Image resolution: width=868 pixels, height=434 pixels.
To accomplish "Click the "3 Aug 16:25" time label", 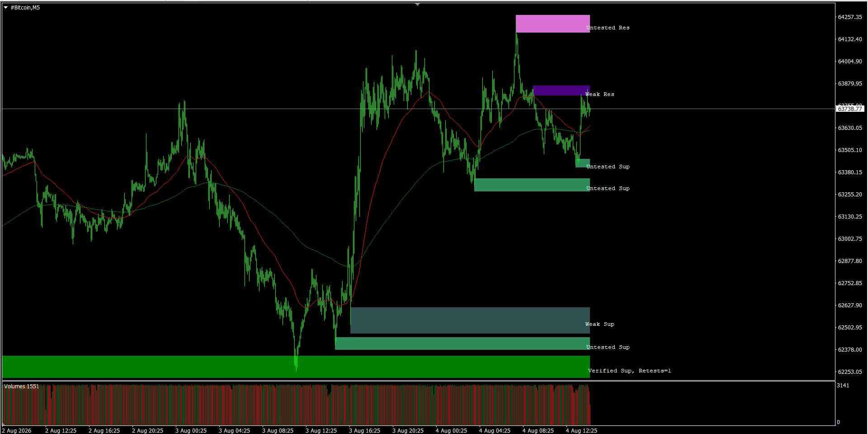I will click(x=364, y=431).
